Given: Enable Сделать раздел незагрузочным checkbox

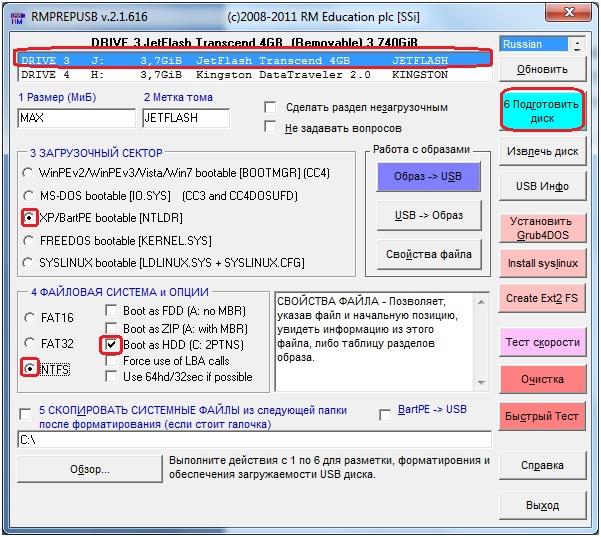Looking at the screenshot, I should tap(270, 107).
